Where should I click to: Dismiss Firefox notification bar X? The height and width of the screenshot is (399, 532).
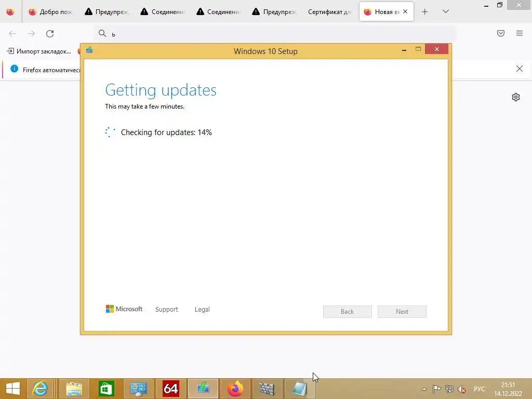click(x=519, y=69)
